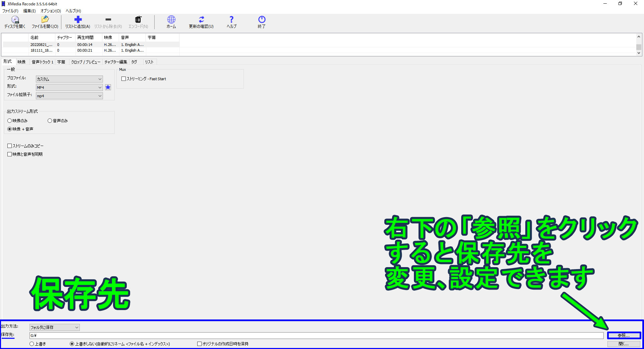Viewport: 644px width, 349px height.
Task: Open help with the ヘルプ question icon
Action: (231, 22)
